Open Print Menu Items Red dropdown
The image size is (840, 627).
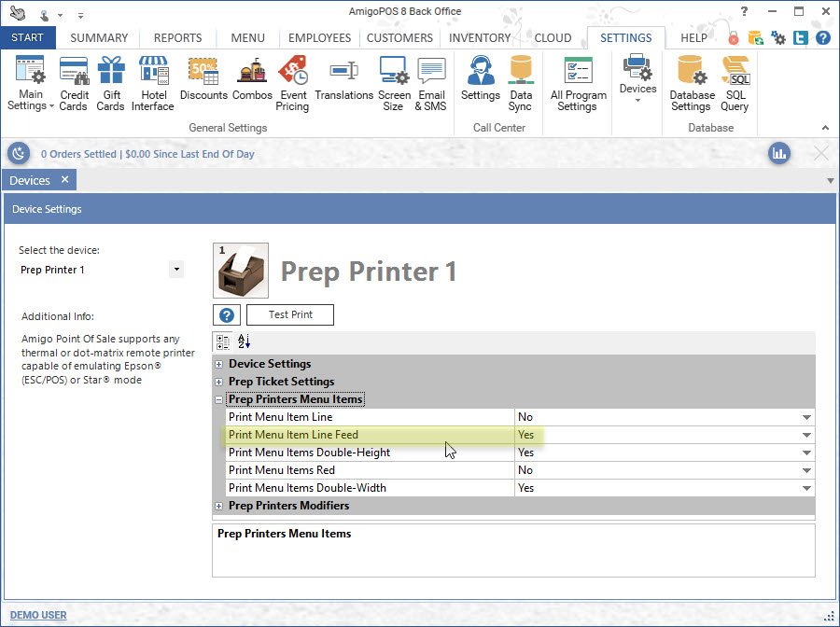coord(805,470)
